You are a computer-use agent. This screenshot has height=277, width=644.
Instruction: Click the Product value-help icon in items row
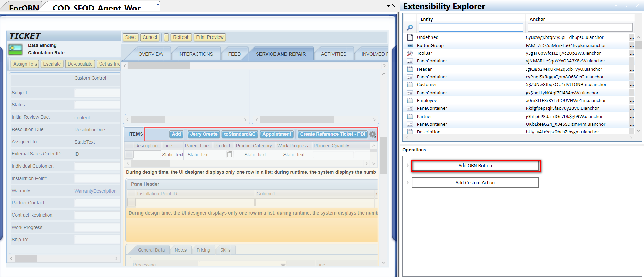click(x=229, y=154)
